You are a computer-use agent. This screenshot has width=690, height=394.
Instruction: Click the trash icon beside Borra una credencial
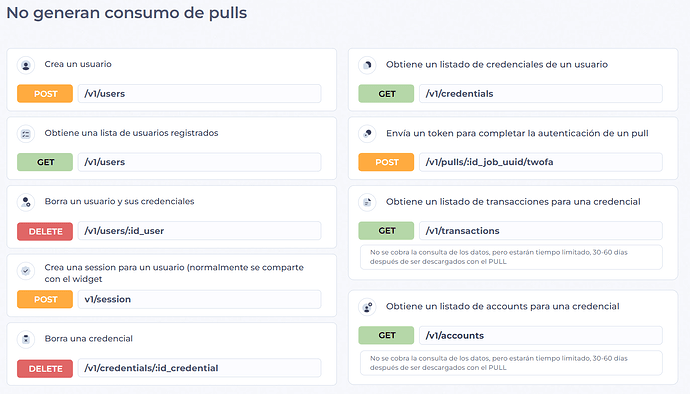coord(26,339)
